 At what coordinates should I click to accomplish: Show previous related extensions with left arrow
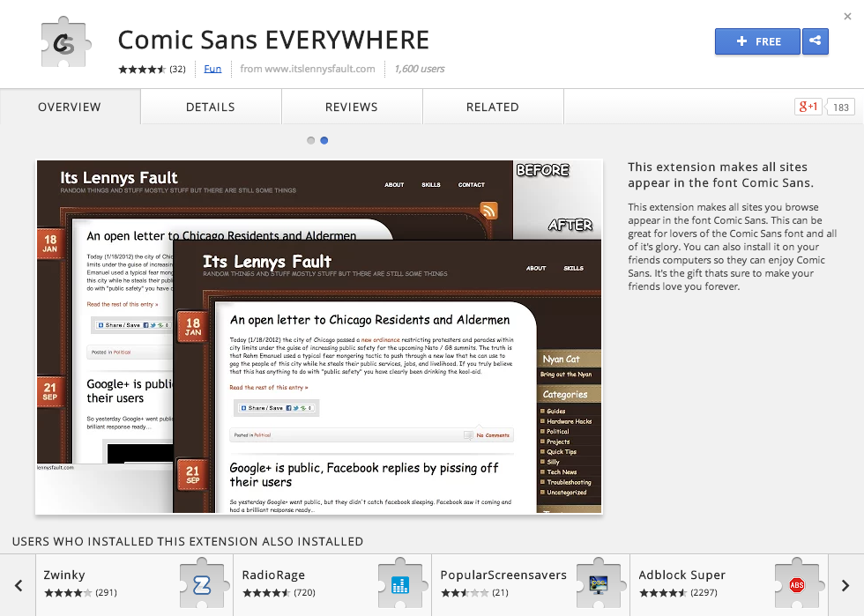point(19,585)
